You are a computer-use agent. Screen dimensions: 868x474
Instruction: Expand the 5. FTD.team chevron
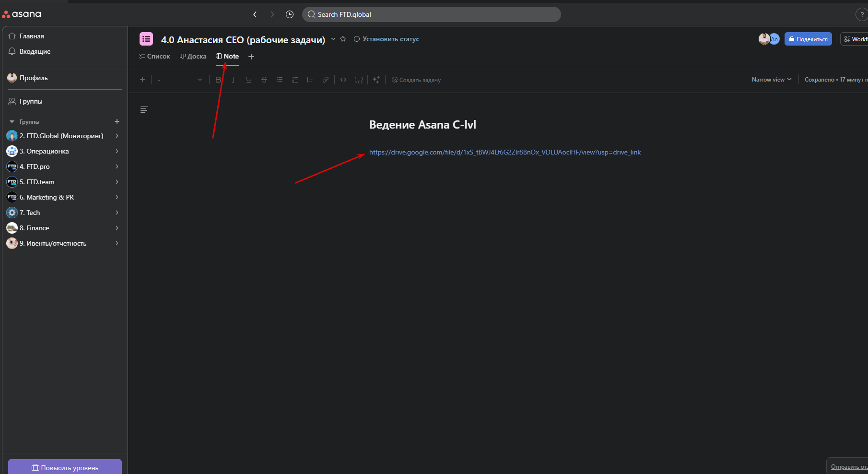[117, 182]
